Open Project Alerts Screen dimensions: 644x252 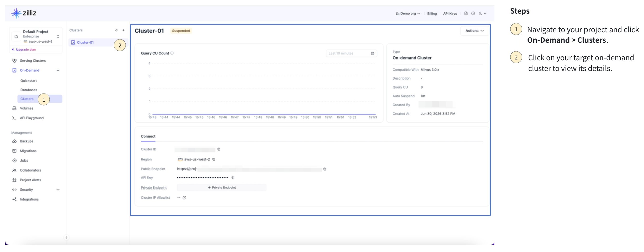31,180
